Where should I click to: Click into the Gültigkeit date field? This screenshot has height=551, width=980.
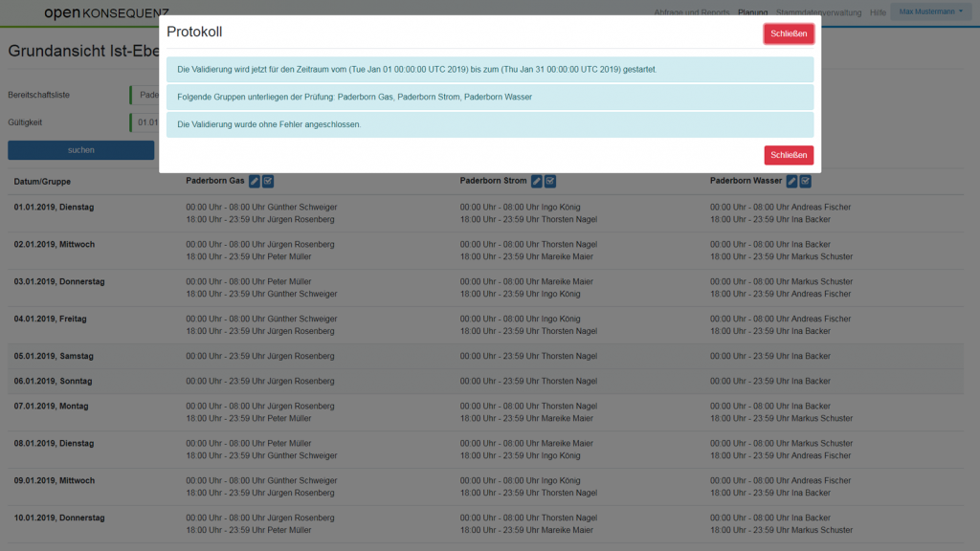click(145, 122)
